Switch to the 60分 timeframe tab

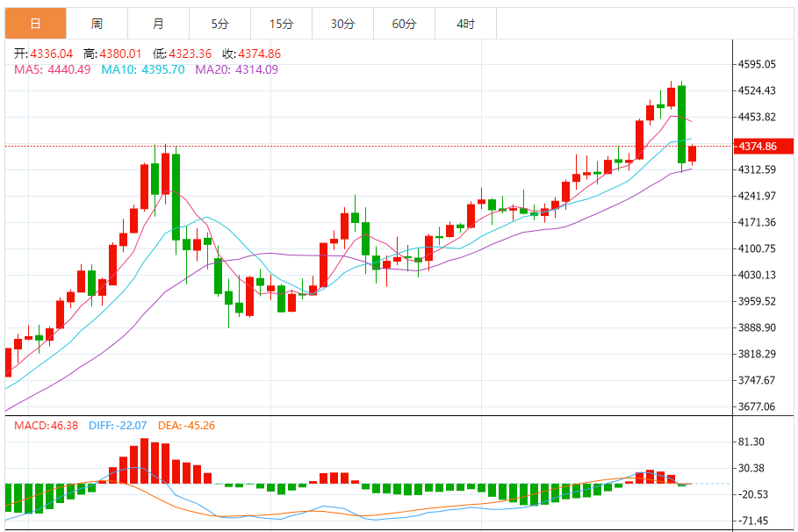(404, 24)
